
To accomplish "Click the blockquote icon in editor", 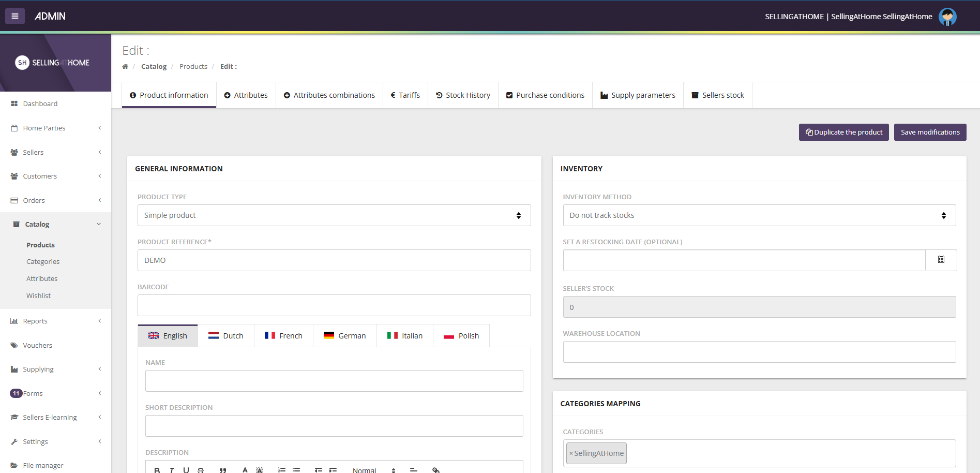I will 223,470.
